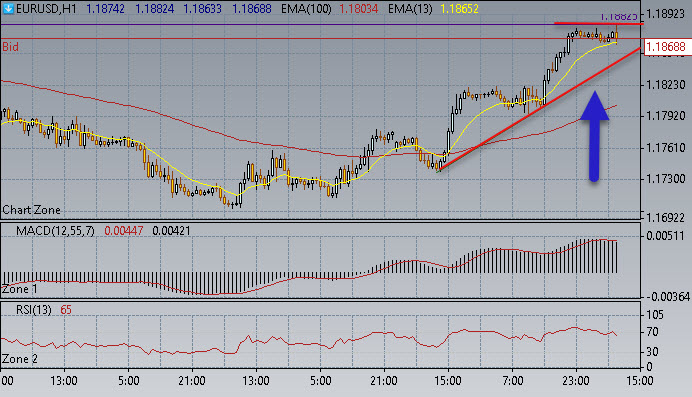692x397 pixels.
Task: Click the Zone 2 label in RSI panel
Action: pos(20,359)
